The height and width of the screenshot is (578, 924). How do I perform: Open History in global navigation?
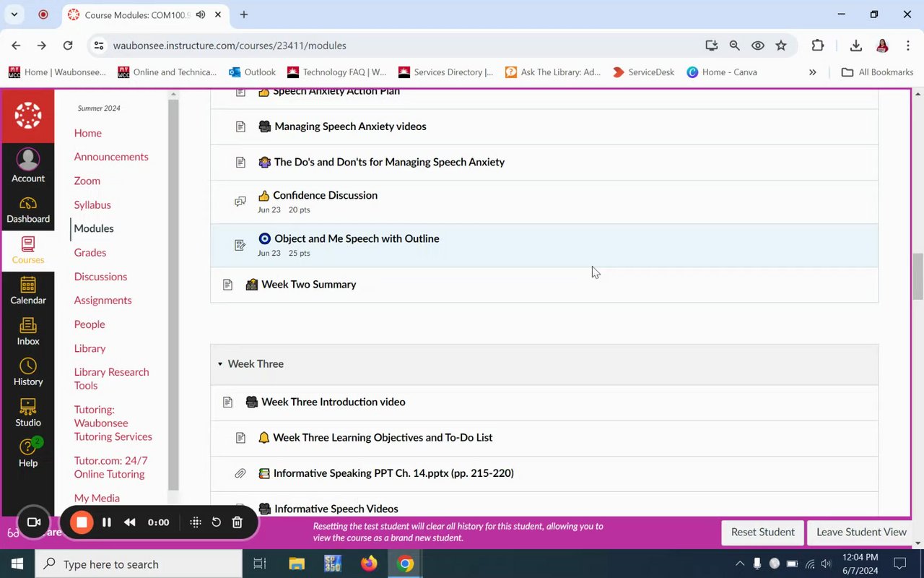[x=28, y=373]
